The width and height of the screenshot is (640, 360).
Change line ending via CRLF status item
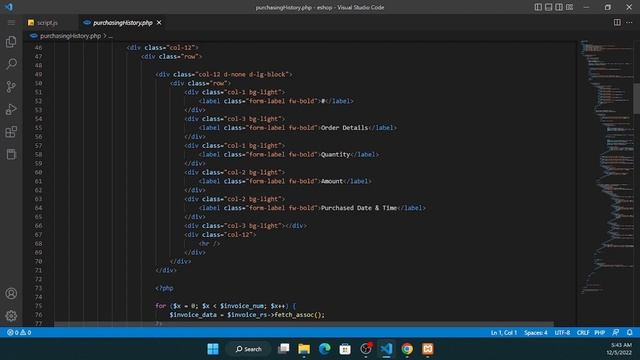pos(583,333)
